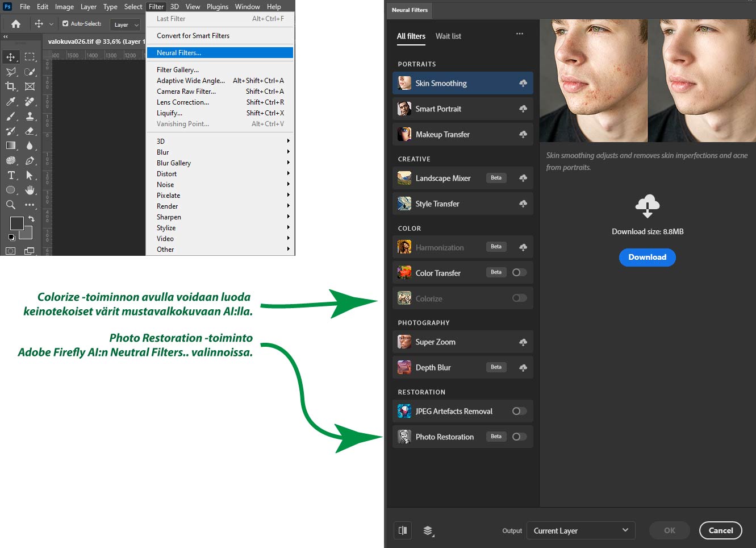Pick the Sponge tool
Screen dimensions: 756x548
coord(11,160)
